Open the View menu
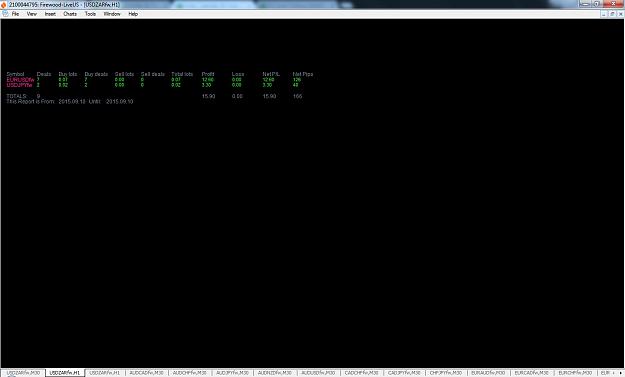 pyautogui.click(x=31, y=14)
